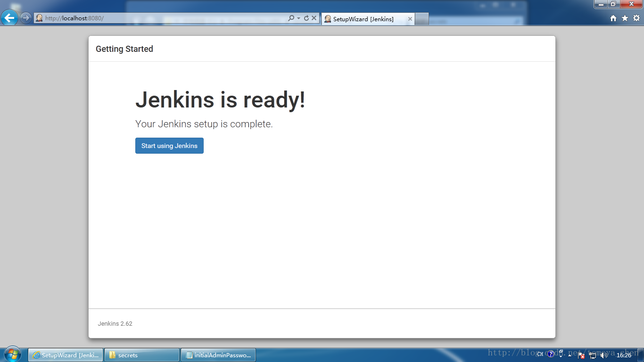Screen dimensions: 644x362
Task: Click the Jenkins 2.62 version text
Action: coord(115,324)
